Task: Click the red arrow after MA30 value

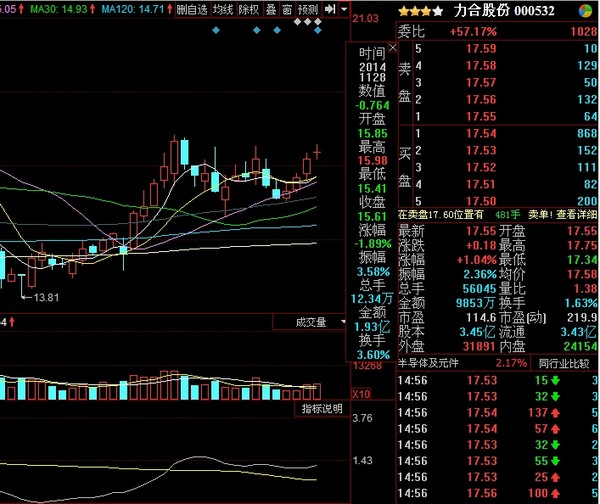Action: pos(93,9)
